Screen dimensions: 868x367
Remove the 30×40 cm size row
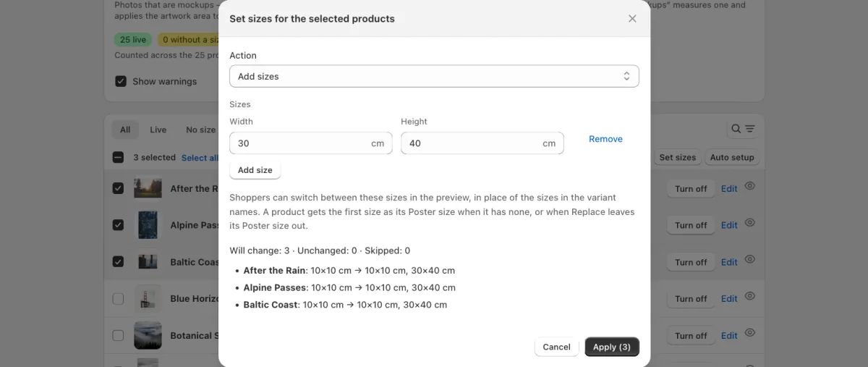(605, 139)
